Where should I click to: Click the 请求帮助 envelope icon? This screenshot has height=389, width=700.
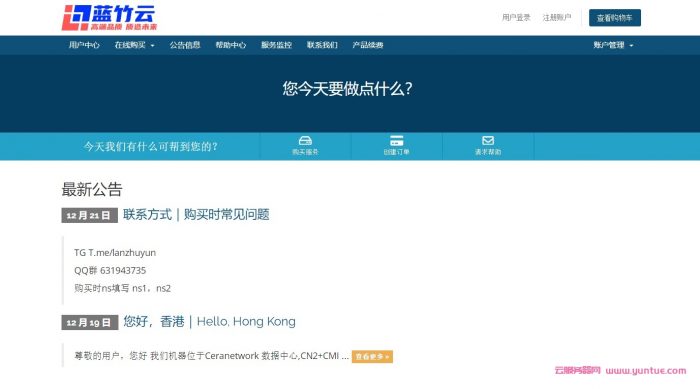coord(488,141)
